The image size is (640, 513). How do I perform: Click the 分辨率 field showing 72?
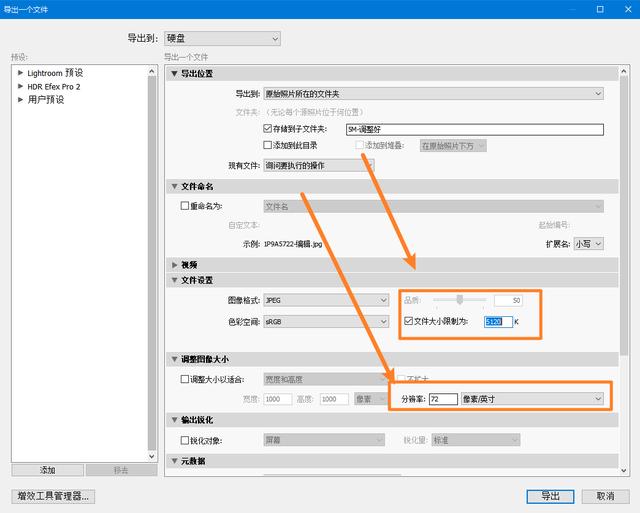point(443,399)
